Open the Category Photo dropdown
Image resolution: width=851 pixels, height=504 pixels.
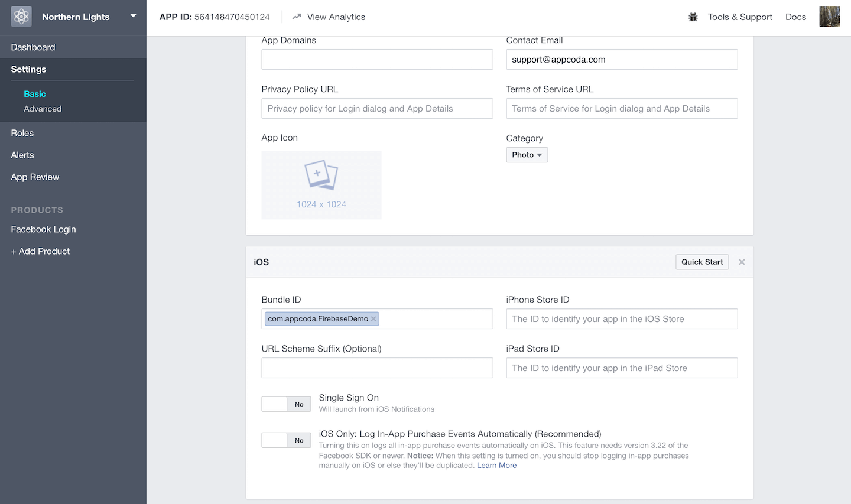tap(527, 155)
